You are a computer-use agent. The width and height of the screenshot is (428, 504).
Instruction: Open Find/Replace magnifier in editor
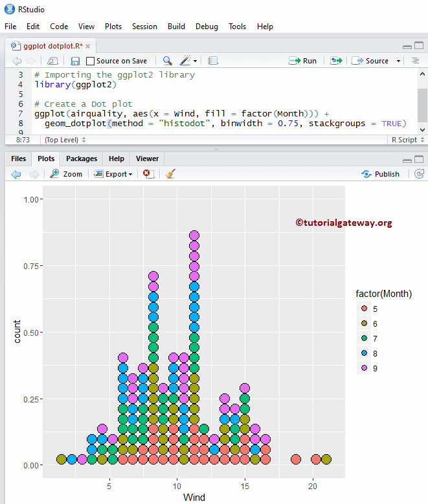pyautogui.click(x=167, y=61)
